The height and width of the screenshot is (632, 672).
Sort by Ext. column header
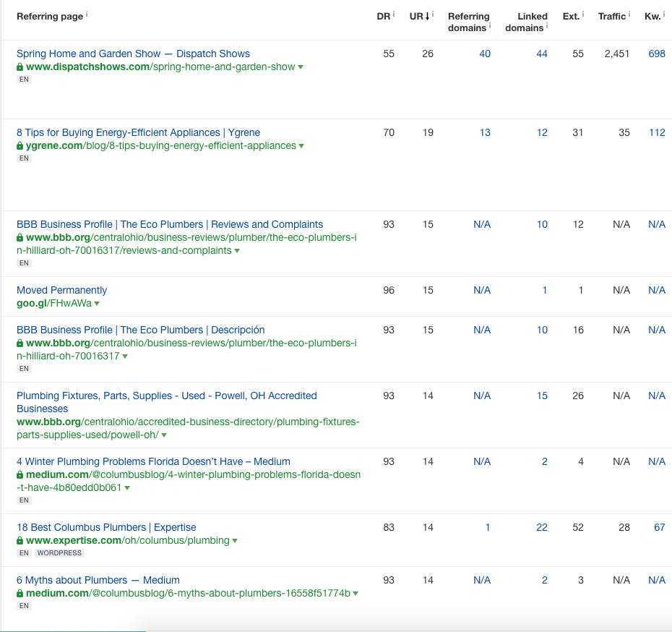click(572, 17)
